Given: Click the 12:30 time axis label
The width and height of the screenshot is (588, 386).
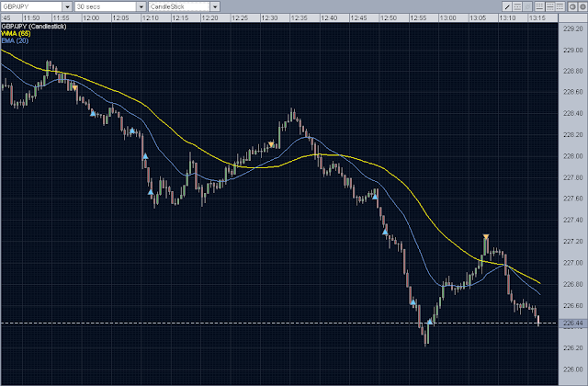Looking at the screenshot, I should [x=269, y=18].
